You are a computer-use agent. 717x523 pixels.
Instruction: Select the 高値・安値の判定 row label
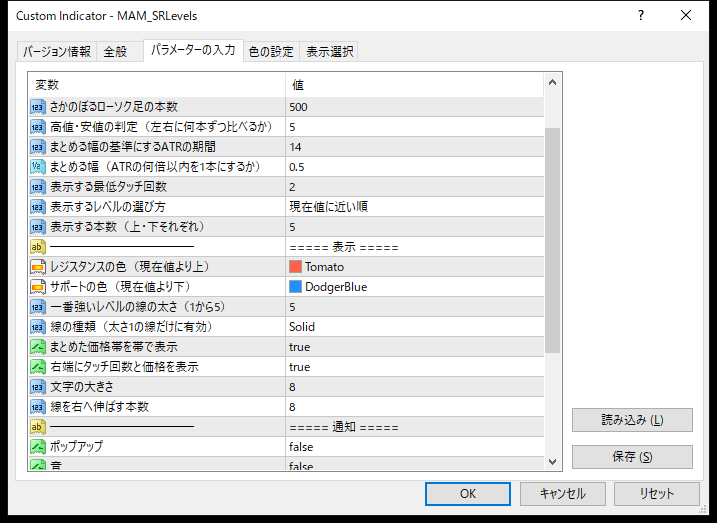pyautogui.click(x=161, y=127)
